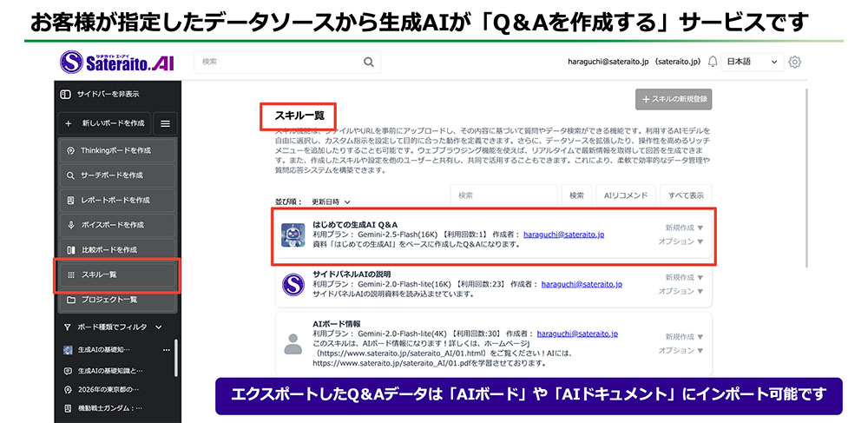Click the icon beside 機動戦士ガンダム board
868x423 pixels.
point(68,408)
